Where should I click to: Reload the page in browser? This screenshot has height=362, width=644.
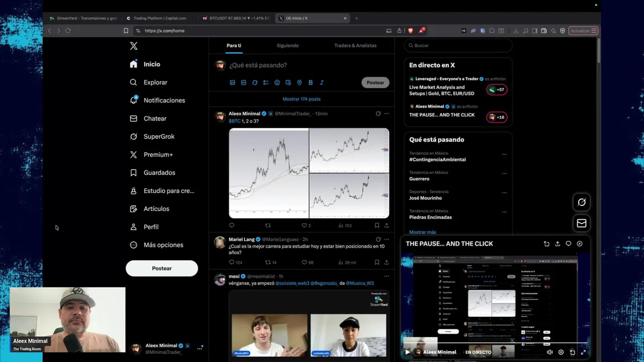(68, 31)
